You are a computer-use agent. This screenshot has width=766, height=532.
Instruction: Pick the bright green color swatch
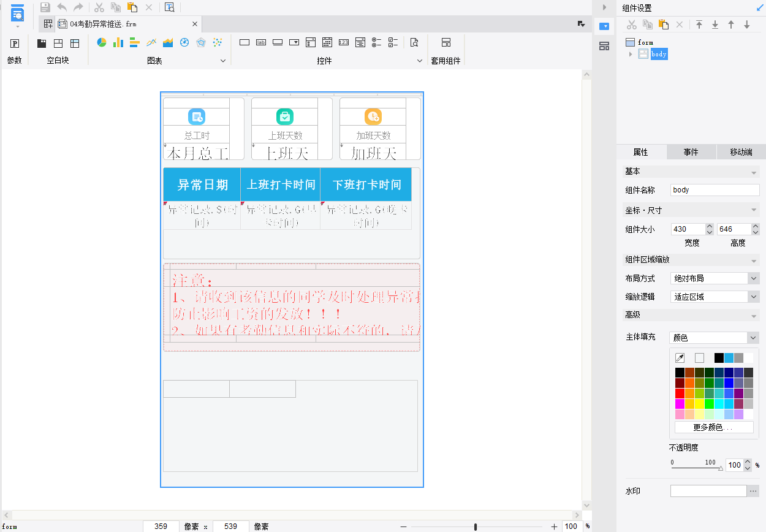[x=709, y=404]
